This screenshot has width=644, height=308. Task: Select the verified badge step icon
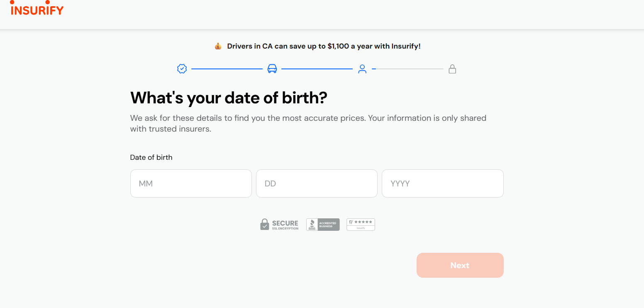182,69
